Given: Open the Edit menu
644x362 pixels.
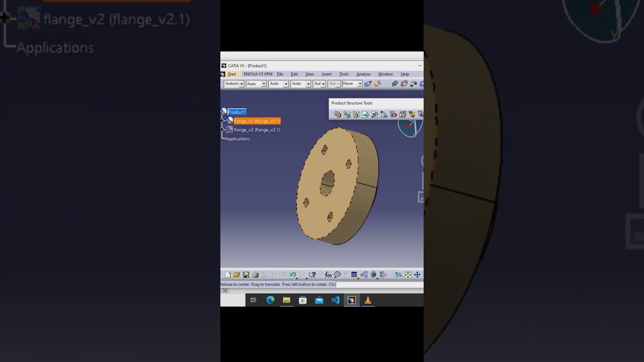Looking at the screenshot, I should [x=294, y=74].
